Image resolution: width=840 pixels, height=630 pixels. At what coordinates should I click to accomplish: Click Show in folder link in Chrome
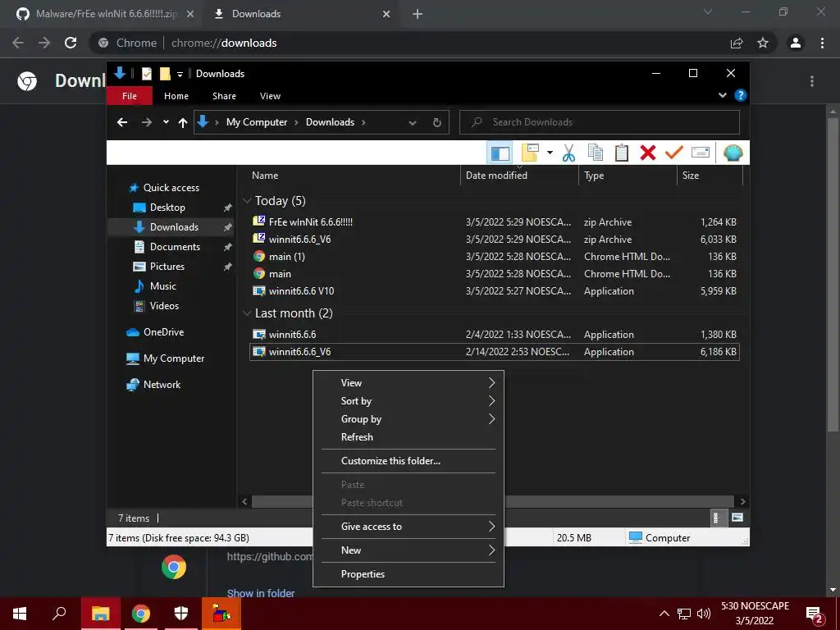[x=261, y=593]
